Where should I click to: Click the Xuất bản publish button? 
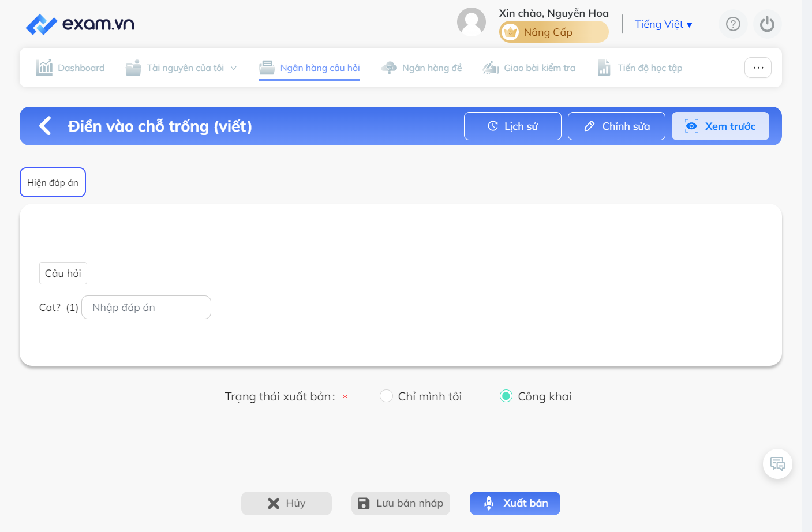[x=515, y=503]
